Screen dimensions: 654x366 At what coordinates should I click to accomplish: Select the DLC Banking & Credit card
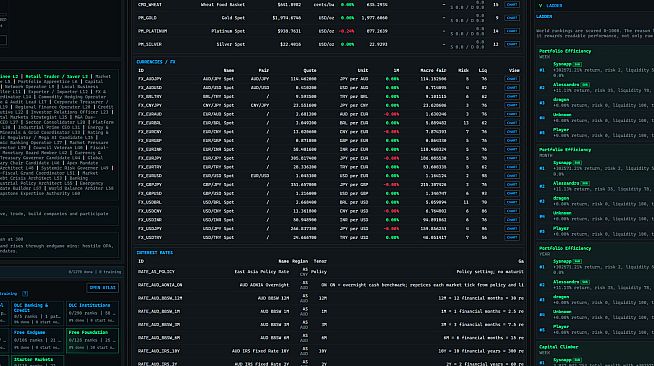coord(38,313)
